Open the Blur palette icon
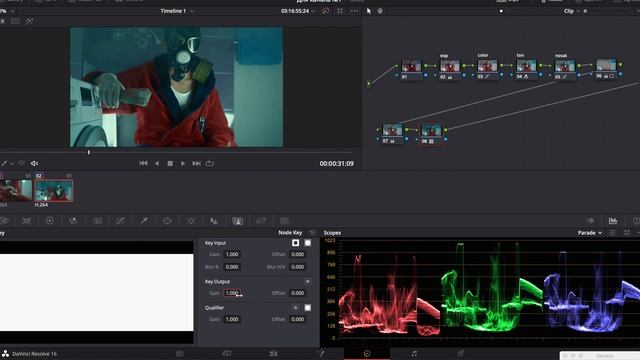Viewport: 640px width, 360px height. tap(214, 221)
